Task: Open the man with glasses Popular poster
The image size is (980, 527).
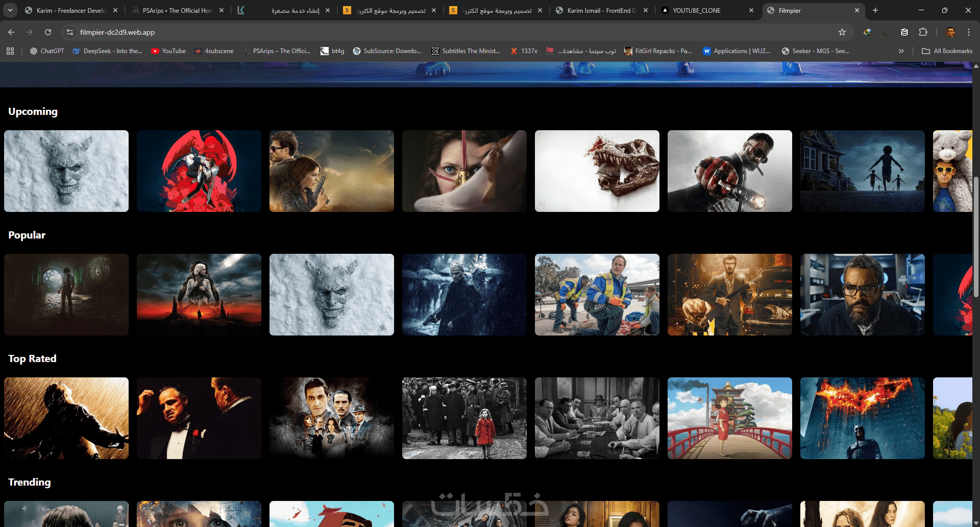Action: (x=863, y=295)
